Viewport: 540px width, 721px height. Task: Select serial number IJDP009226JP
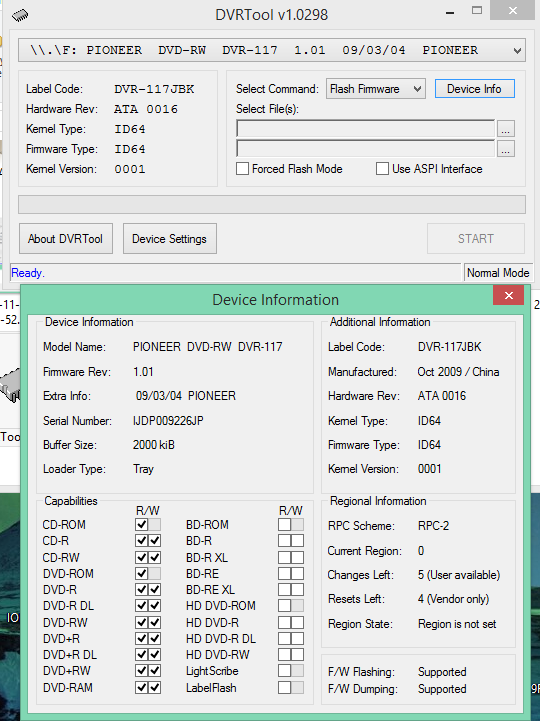tap(168, 421)
